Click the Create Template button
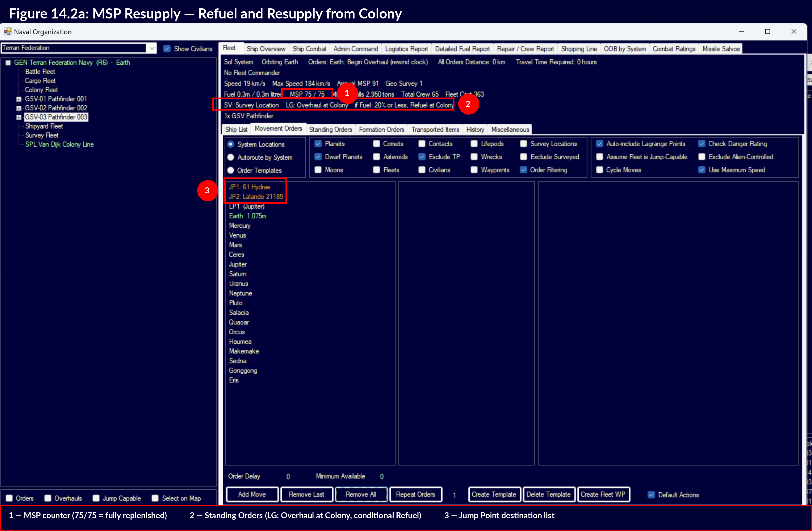Screen dimensions: 812x531 [x=494, y=494]
